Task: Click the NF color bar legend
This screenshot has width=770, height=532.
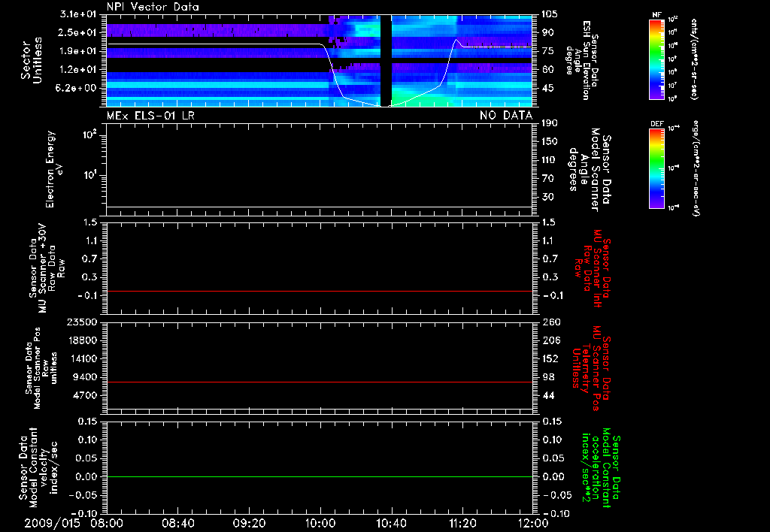Action: 656,59
